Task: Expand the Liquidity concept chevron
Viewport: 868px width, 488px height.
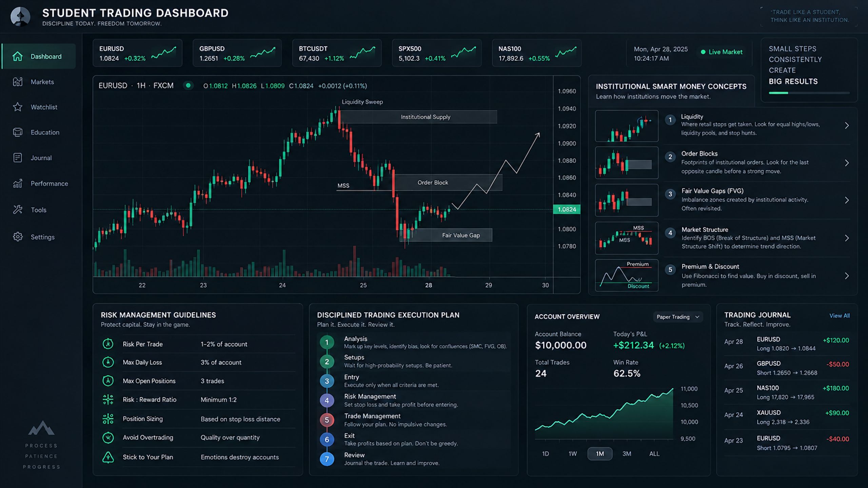Action: [x=847, y=125]
